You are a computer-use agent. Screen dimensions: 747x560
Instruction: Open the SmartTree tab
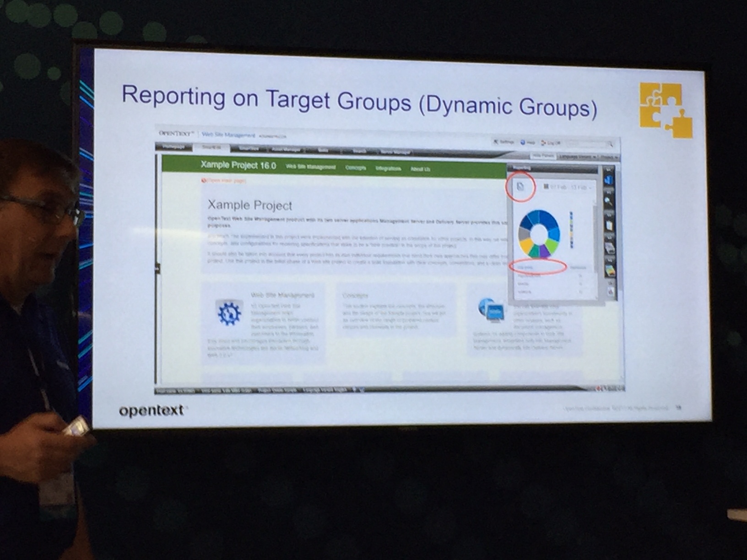pos(249,148)
